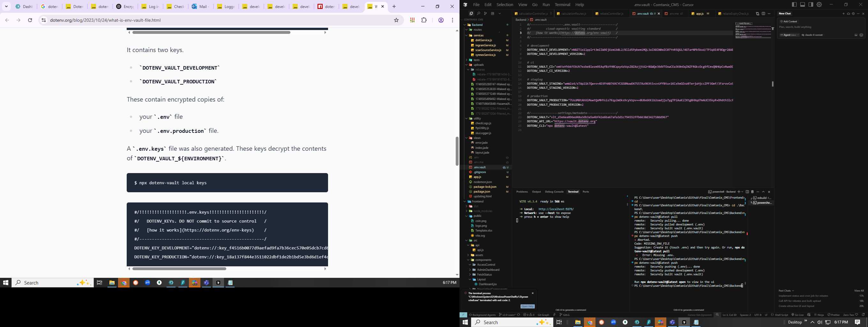Open the File menu in Cursor
The image size is (868, 327).
tap(476, 5)
